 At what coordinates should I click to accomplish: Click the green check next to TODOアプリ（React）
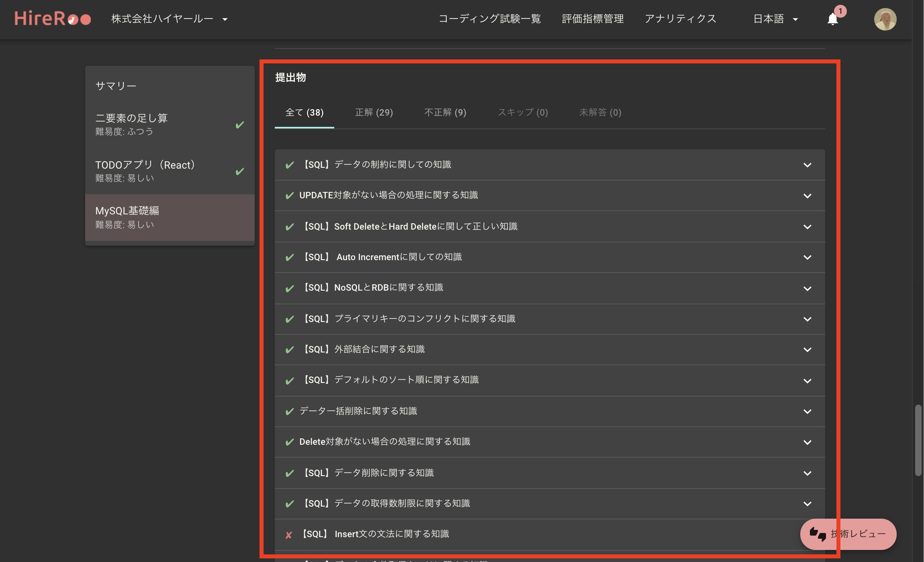click(x=240, y=171)
